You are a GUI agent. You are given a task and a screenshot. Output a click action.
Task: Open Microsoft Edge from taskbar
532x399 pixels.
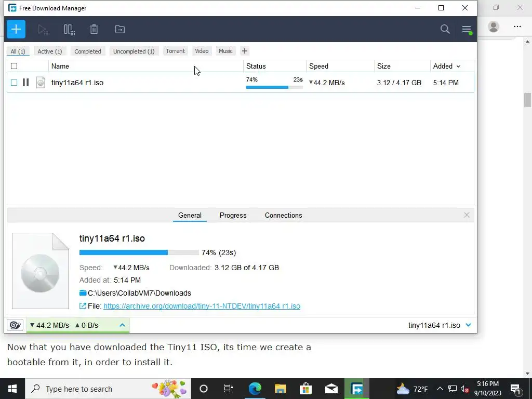pyautogui.click(x=255, y=389)
